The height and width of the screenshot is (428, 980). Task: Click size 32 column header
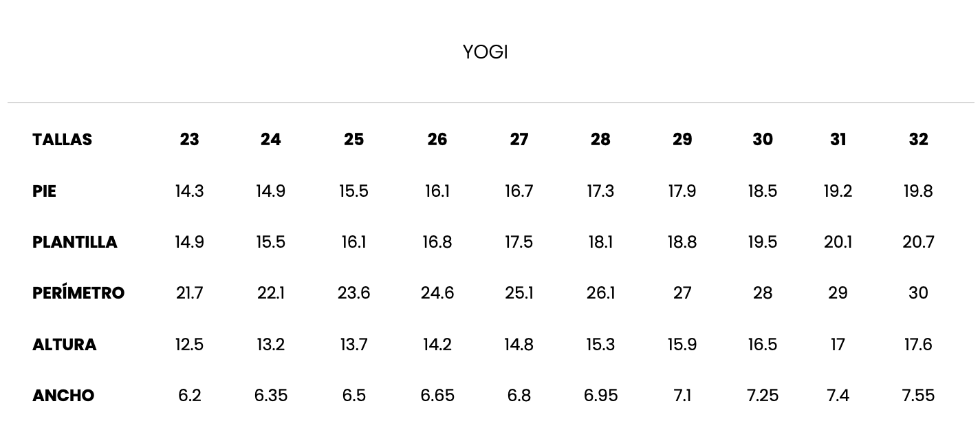918,140
